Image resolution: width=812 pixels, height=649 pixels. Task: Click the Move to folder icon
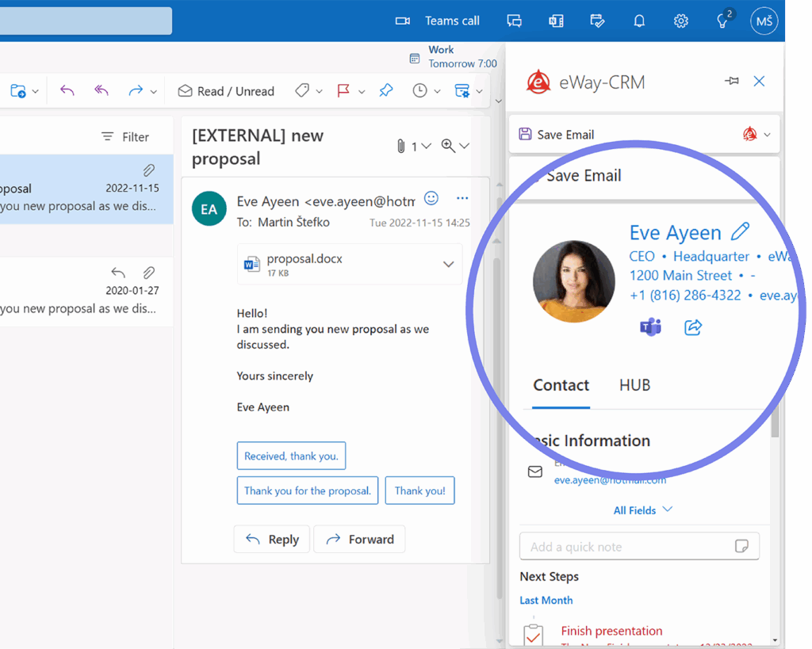click(18, 91)
